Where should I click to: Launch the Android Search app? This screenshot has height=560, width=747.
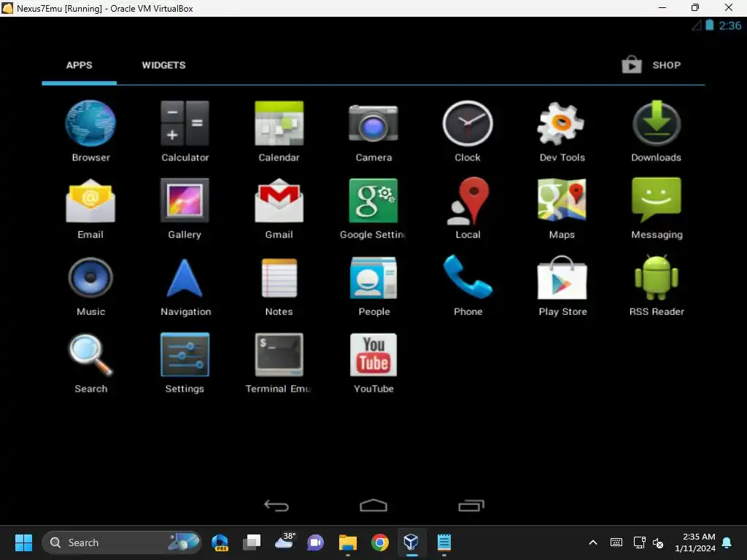pos(90,362)
